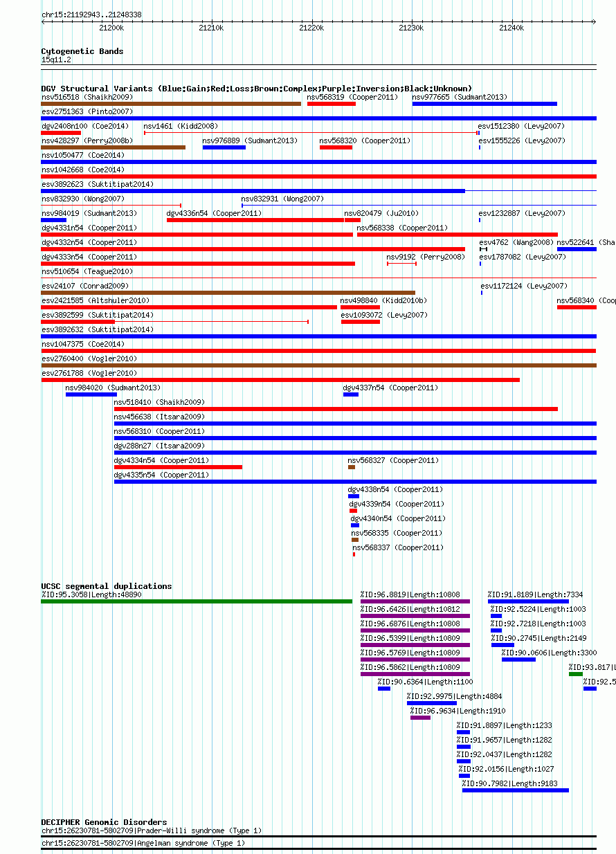
Task: Click nsv568319 (Cooper2011) variant label
Action: 353,98
